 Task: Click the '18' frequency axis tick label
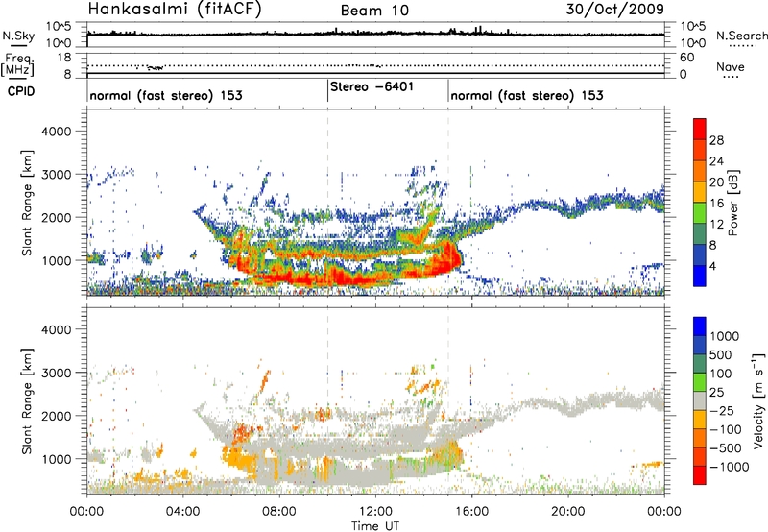(x=64, y=58)
